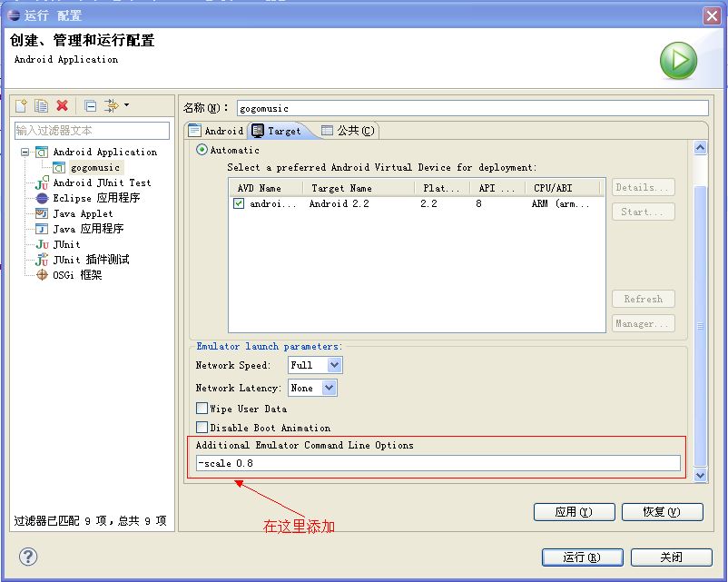The image size is (728, 582).
Task: Click the duplicate configuration icon
Action: coord(42,106)
